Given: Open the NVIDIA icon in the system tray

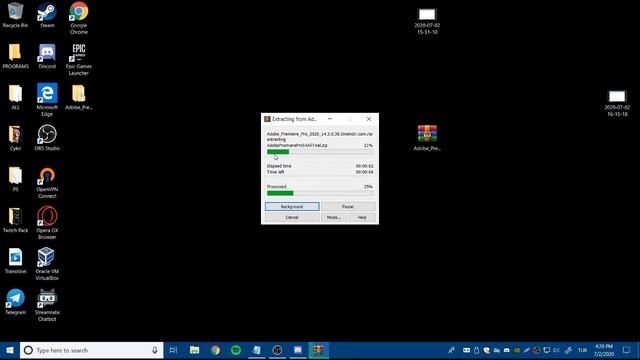Looking at the screenshot, I should pos(516,350).
